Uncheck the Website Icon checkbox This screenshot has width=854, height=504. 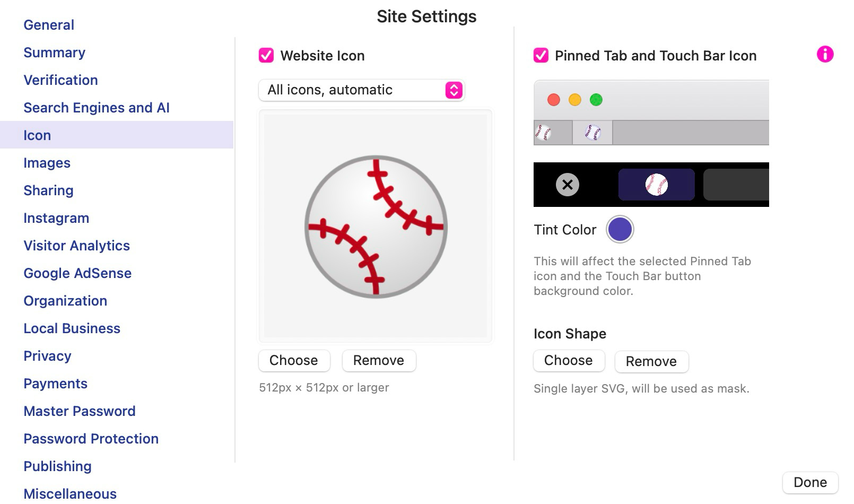pyautogui.click(x=266, y=56)
